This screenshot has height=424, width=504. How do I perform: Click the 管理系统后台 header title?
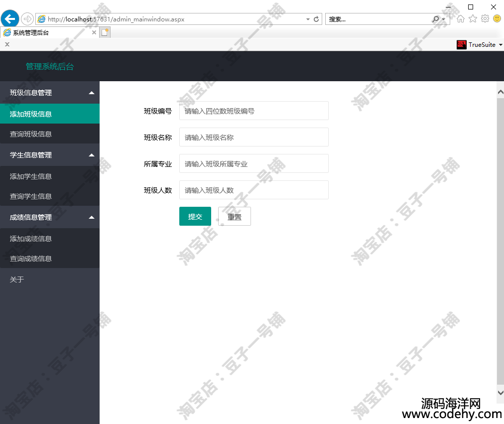coord(50,67)
